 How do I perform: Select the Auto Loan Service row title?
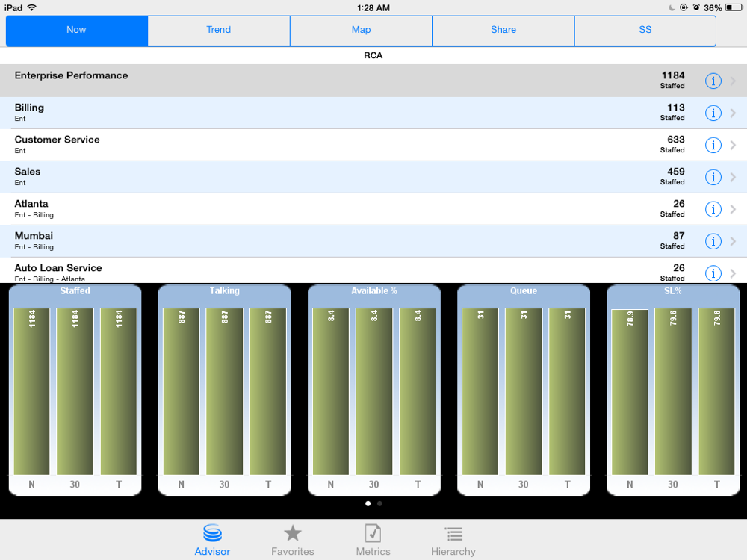58,267
